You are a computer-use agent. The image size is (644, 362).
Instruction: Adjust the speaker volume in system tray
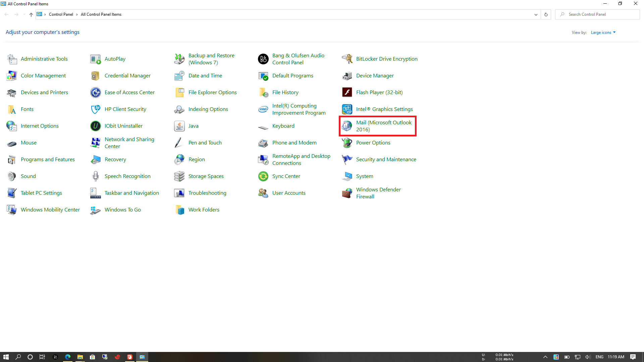pos(588,357)
